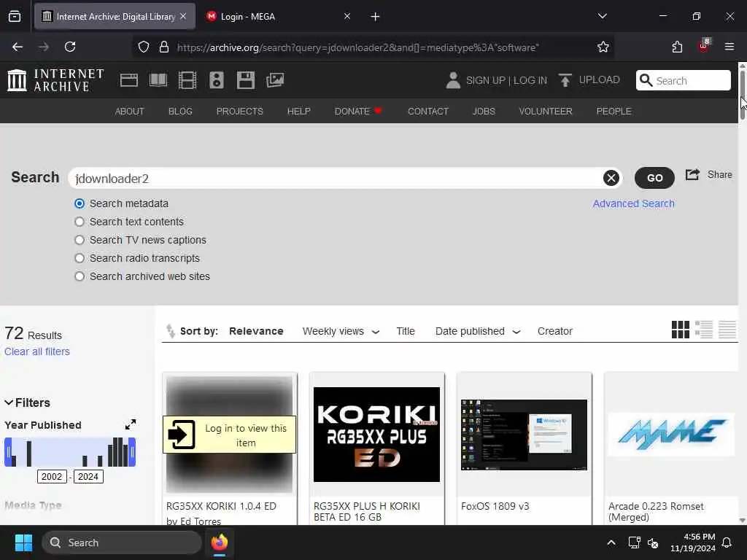Screen dimensions: 747x560
Task: Select the Internet Archive browser tab
Action: pos(115,16)
